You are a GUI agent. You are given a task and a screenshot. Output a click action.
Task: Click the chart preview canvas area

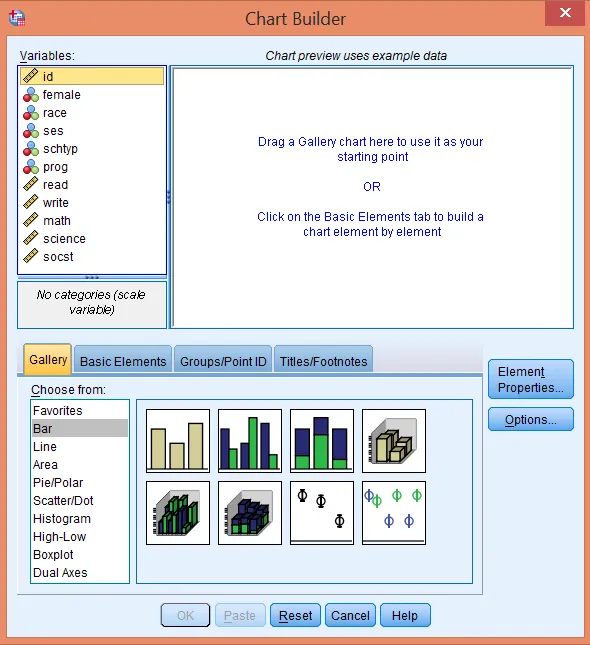372,197
